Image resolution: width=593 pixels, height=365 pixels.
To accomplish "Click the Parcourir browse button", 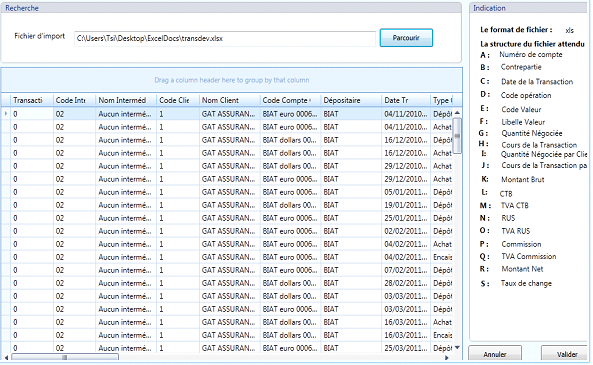I will [x=406, y=38].
